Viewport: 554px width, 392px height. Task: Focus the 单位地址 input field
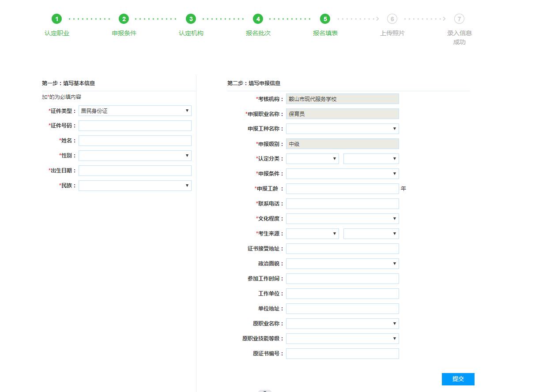click(343, 309)
